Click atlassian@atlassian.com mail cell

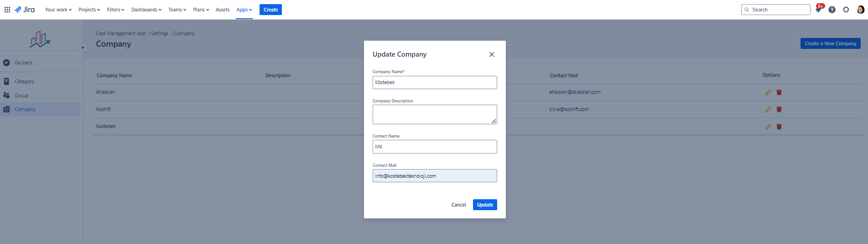(575, 92)
